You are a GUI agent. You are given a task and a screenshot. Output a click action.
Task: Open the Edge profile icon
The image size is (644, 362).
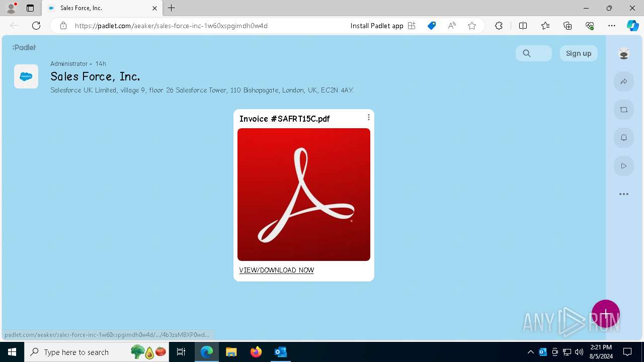[11, 8]
